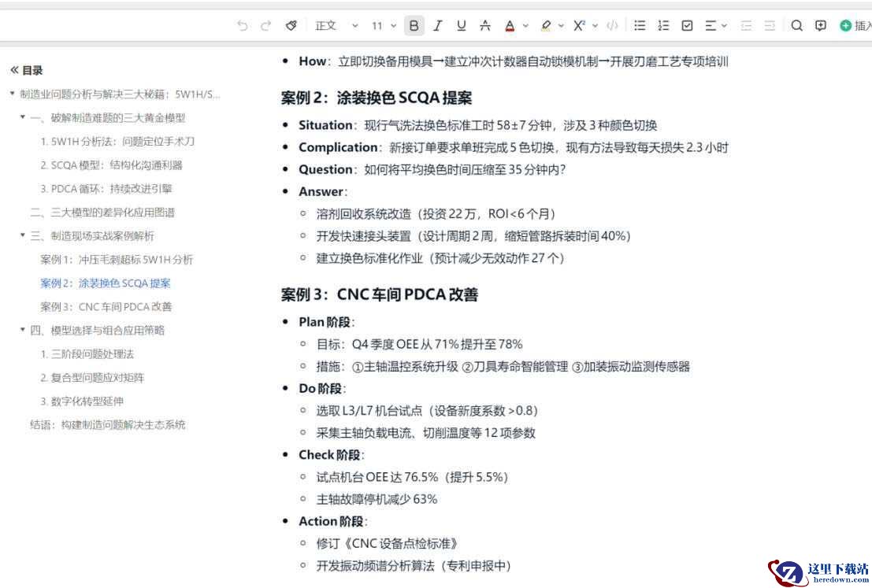Click the 修订《CNC设备点检标准》 line
This screenshot has width=872, height=588.
[388, 544]
